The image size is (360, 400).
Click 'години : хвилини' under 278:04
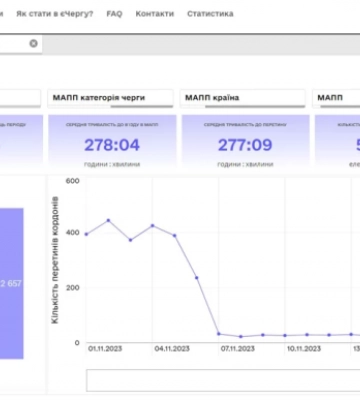(112, 164)
